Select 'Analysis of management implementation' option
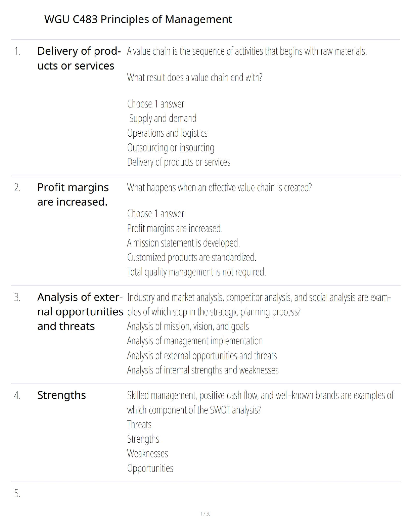This screenshot has height=532, width=411. [195, 341]
